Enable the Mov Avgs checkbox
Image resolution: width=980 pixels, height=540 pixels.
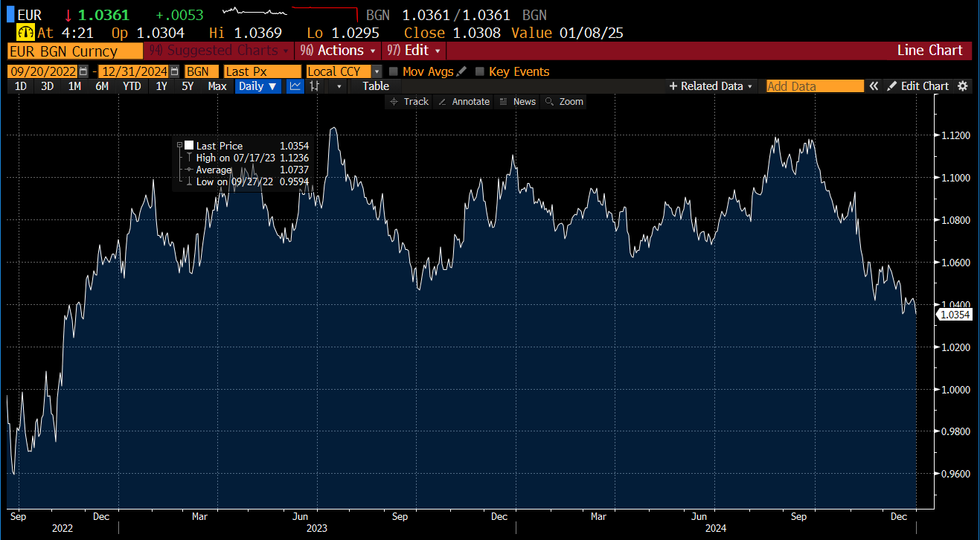394,71
